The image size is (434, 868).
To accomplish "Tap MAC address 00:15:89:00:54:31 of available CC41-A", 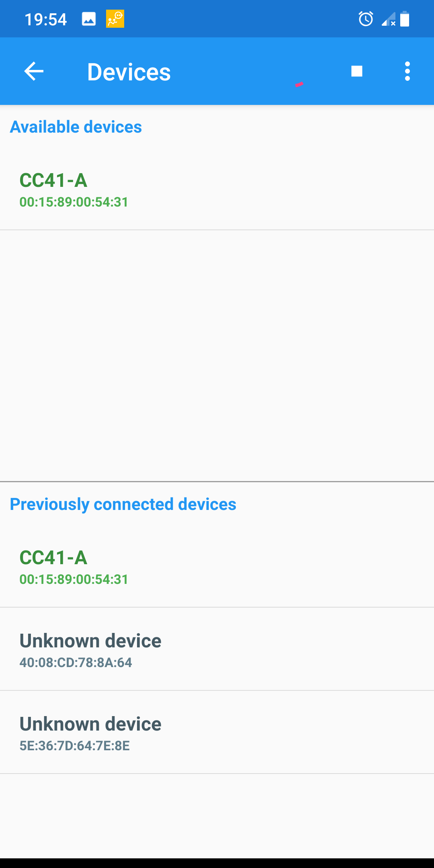I will tap(74, 202).
